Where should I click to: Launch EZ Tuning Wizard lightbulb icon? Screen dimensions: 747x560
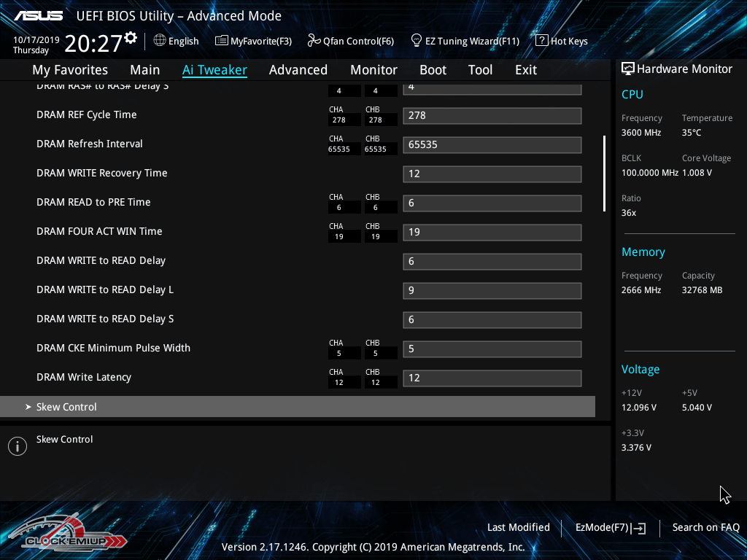tap(417, 41)
